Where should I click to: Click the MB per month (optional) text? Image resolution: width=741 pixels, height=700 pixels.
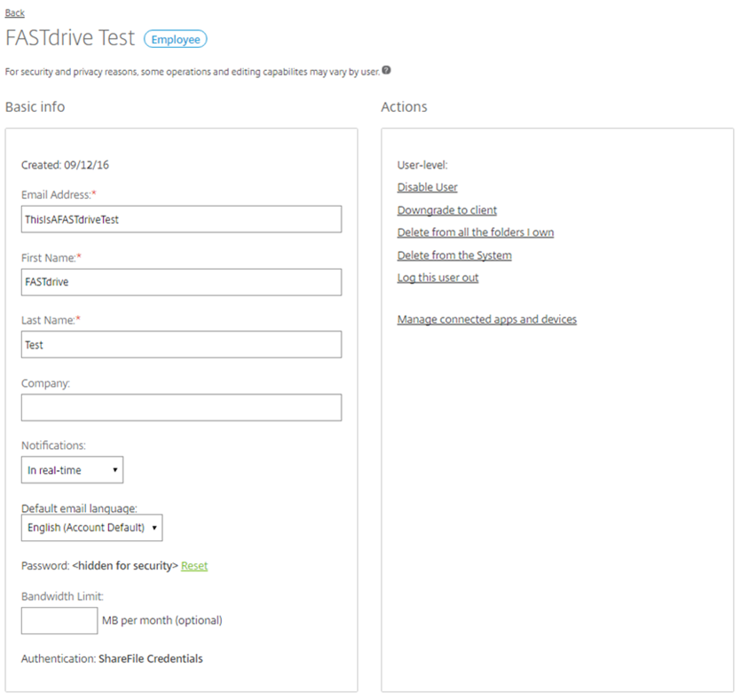click(x=162, y=621)
